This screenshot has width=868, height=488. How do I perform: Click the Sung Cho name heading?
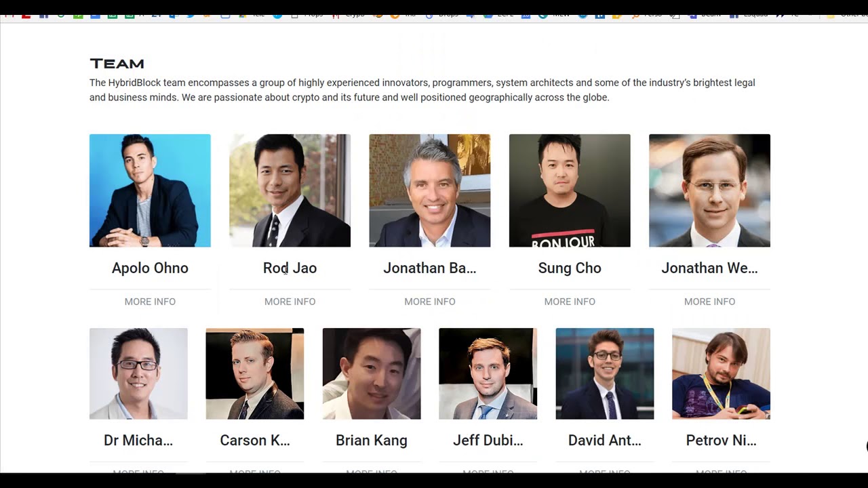coord(570,268)
